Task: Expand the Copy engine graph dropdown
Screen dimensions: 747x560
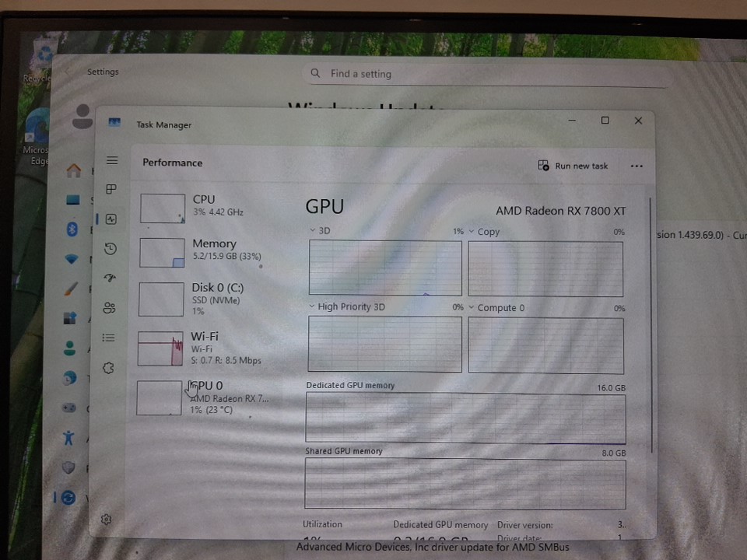Action: tap(472, 232)
